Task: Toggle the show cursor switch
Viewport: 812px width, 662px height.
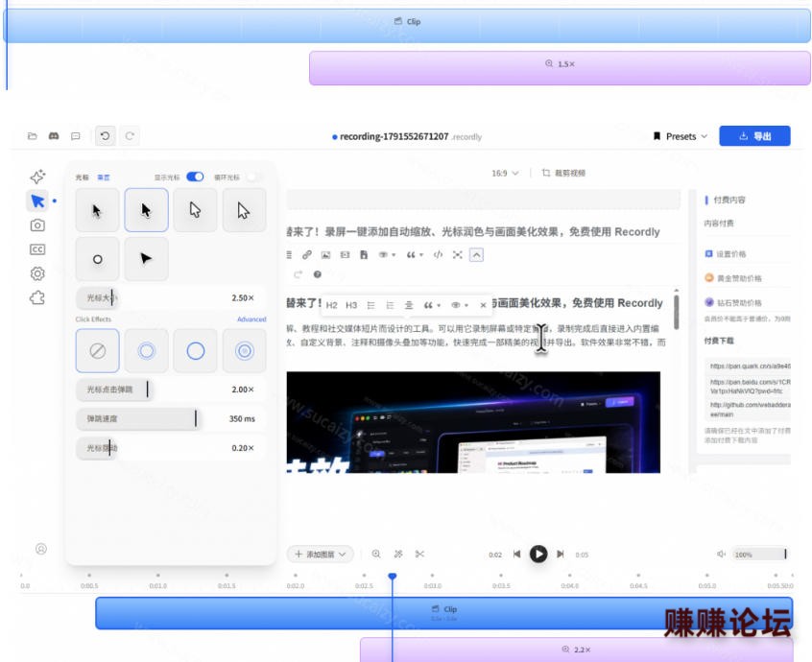Action: [195, 177]
